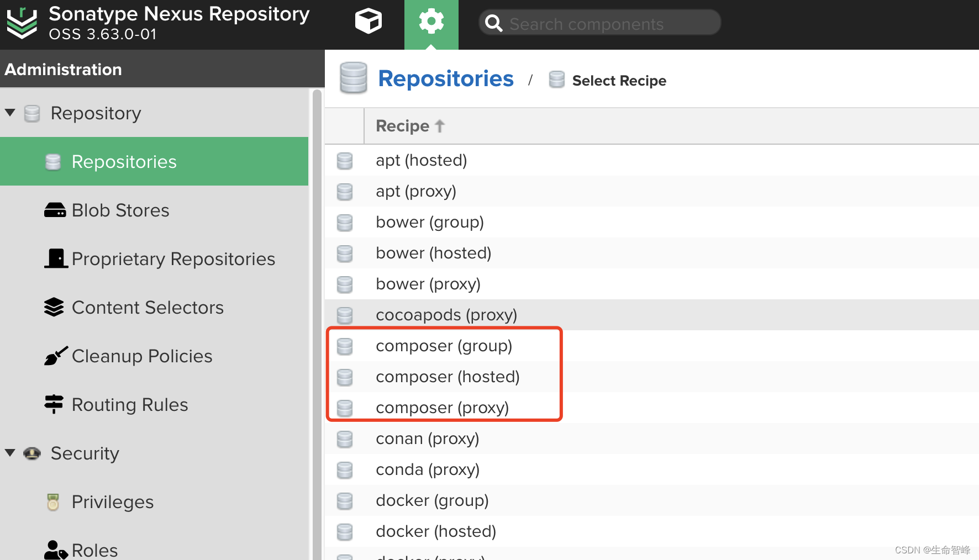Open Content Selectors in the sidebar

[154, 307]
